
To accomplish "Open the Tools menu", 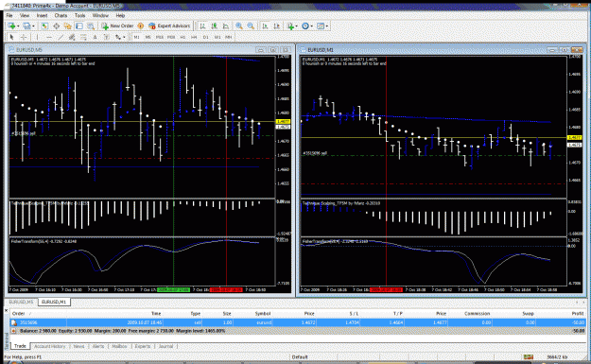I will 80,15.
